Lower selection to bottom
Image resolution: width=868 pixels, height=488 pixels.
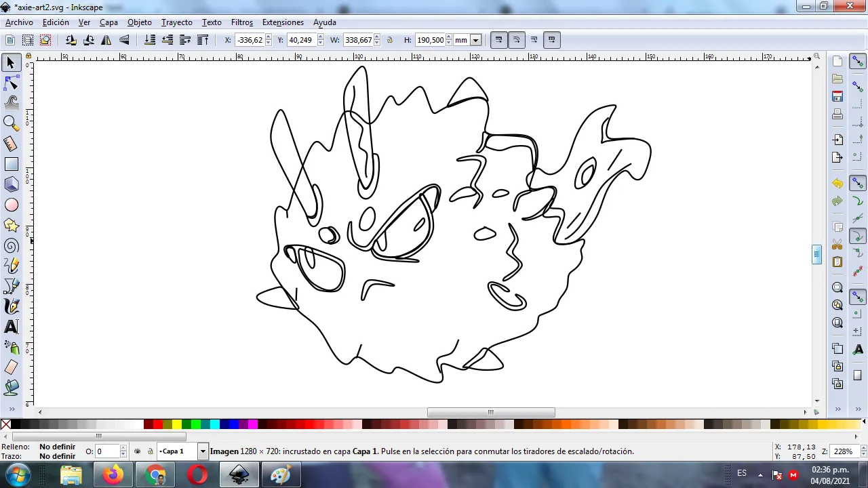tap(150, 40)
